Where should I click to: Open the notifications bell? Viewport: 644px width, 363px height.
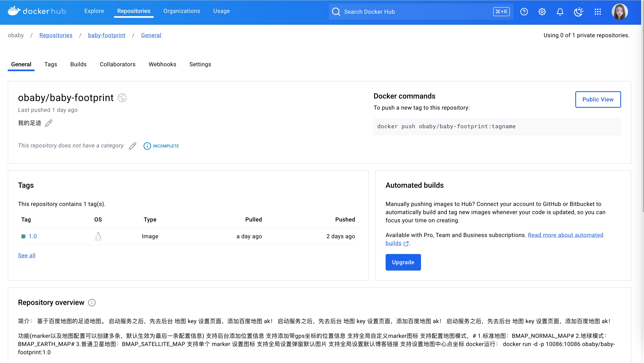coord(560,12)
